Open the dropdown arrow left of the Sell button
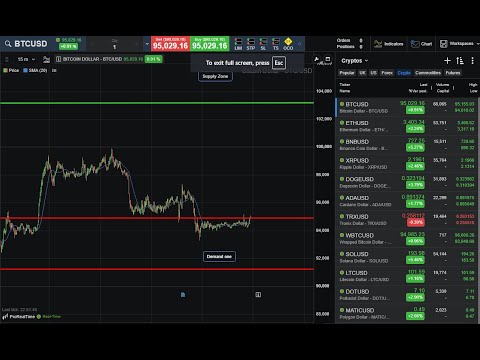 (x=147, y=44)
